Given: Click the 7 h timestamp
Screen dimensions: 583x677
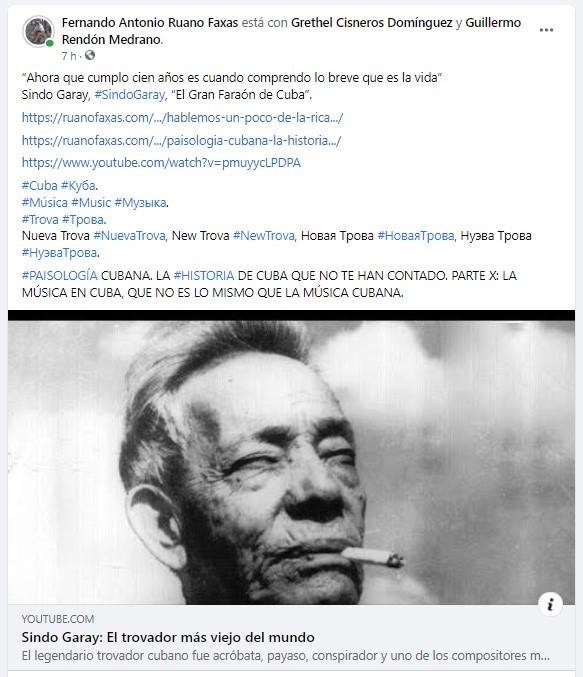Looking at the screenshot, I should [x=69, y=56].
